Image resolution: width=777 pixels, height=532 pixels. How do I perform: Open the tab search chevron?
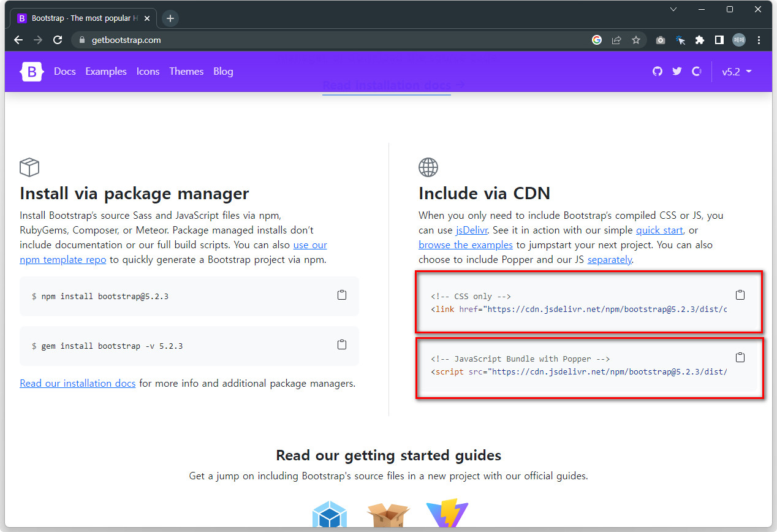[x=673, y=9]
